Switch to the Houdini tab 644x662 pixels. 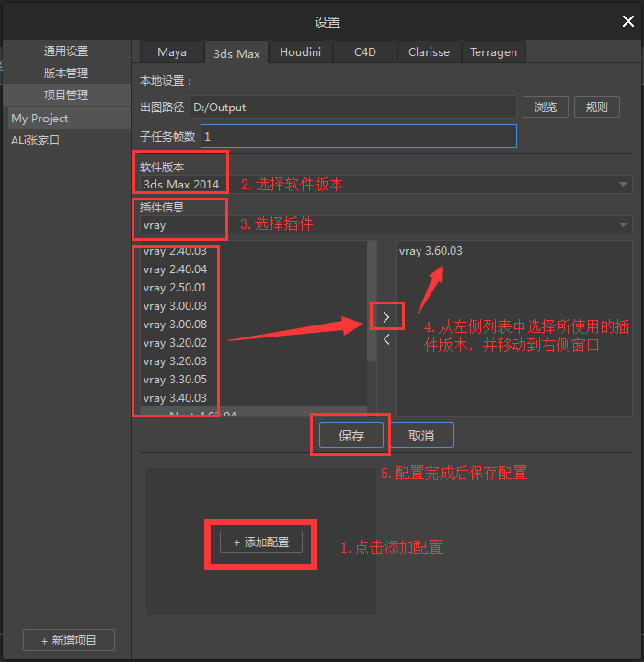tap(301, 51)
